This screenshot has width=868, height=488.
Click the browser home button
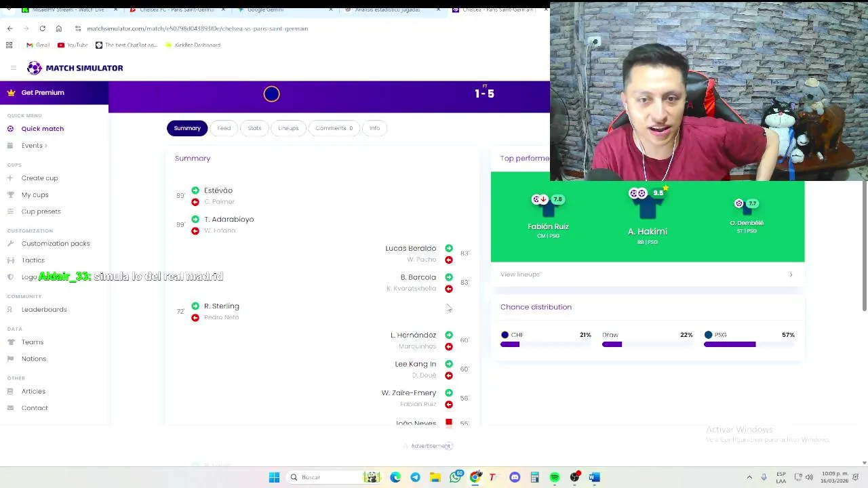point(59,28)
